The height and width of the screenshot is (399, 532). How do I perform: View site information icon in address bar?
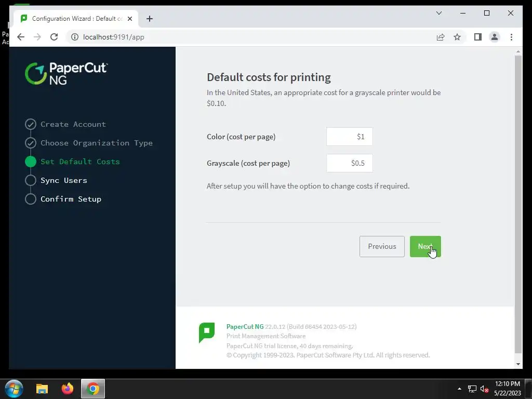click(75, 37)
